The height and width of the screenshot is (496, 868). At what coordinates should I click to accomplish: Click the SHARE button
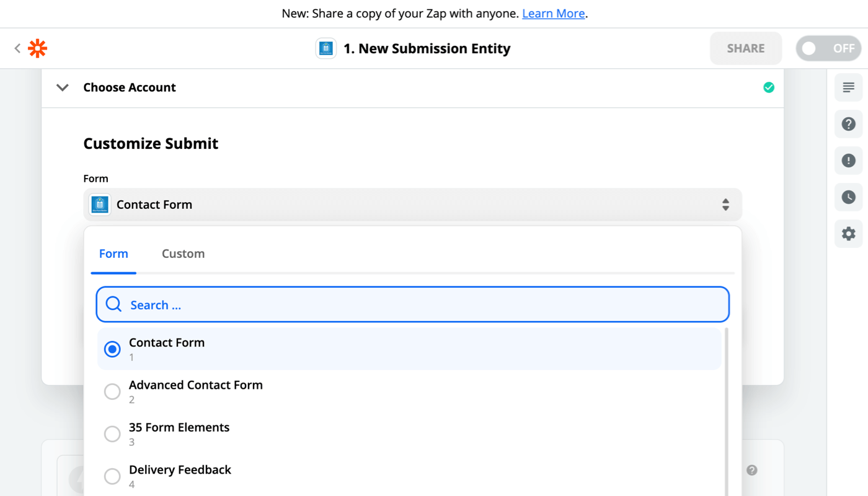pyautogui.click(x=745, y=48)
